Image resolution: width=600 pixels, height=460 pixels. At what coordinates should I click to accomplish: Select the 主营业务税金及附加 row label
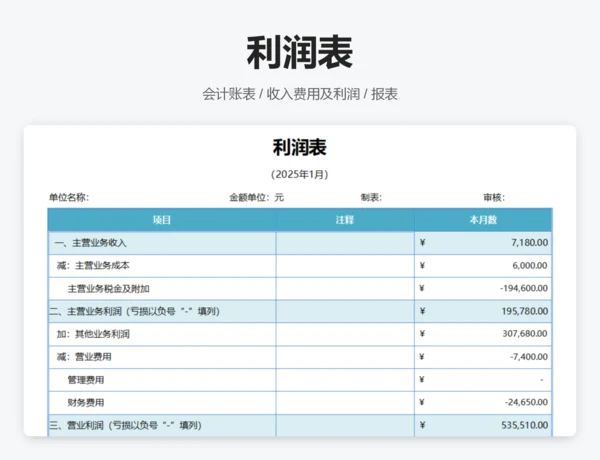pyautogui.click(x=108, y=289)
